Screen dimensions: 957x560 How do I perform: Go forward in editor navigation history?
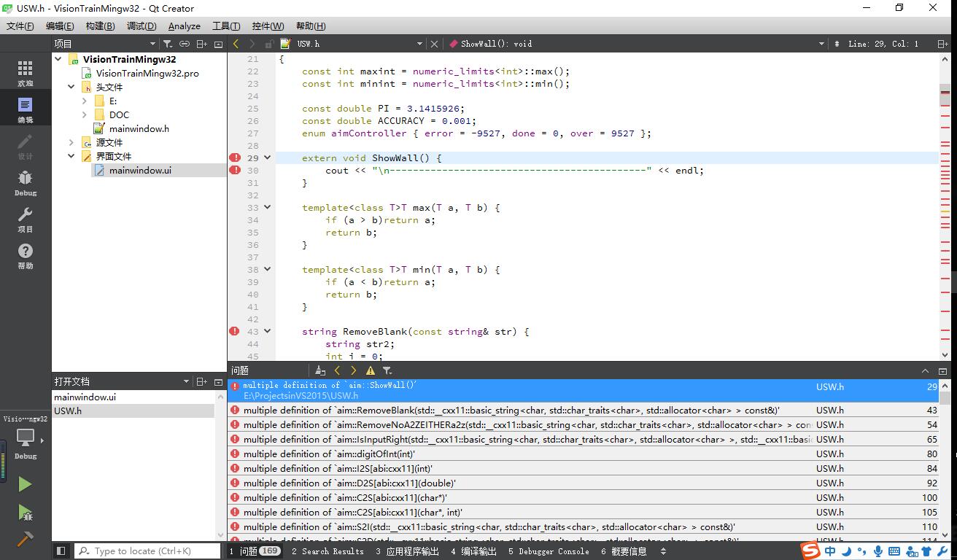point(252,44)
